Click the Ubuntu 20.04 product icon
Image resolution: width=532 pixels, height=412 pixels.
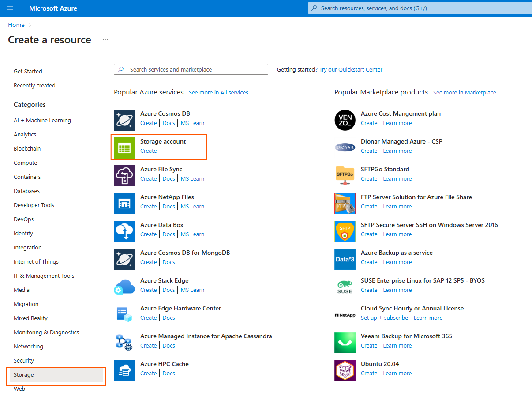click(x=345, y=370)
